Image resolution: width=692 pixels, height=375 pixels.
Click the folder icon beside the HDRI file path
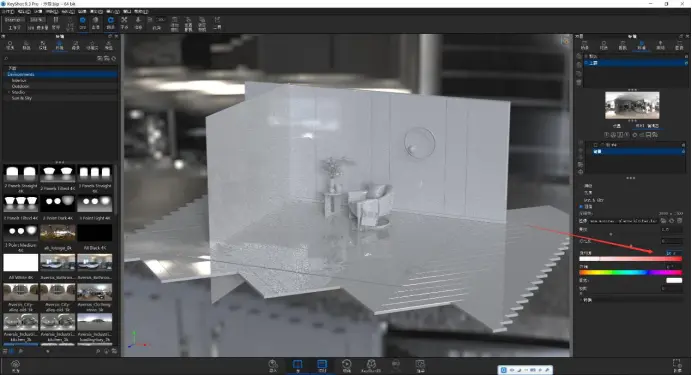point(663,221)
